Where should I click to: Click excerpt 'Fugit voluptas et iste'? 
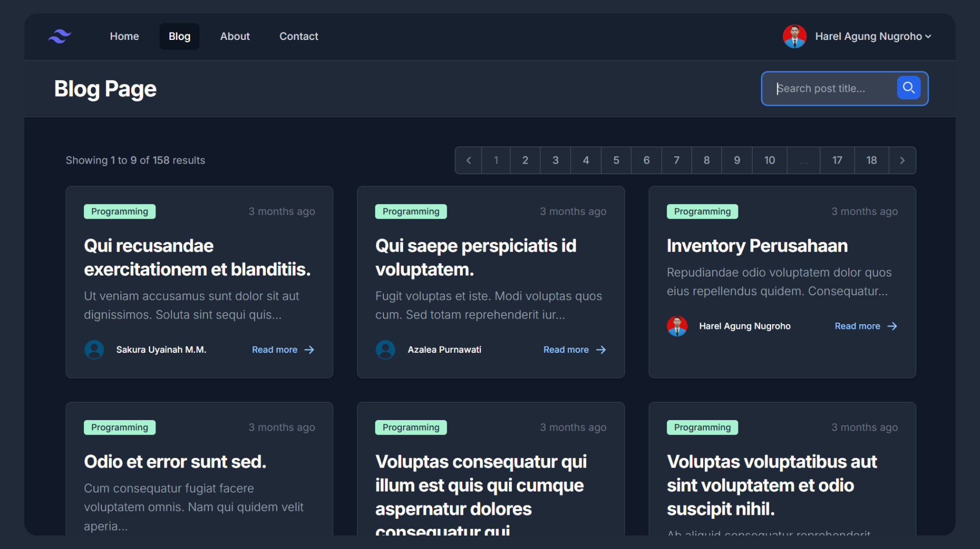point(489,306)
